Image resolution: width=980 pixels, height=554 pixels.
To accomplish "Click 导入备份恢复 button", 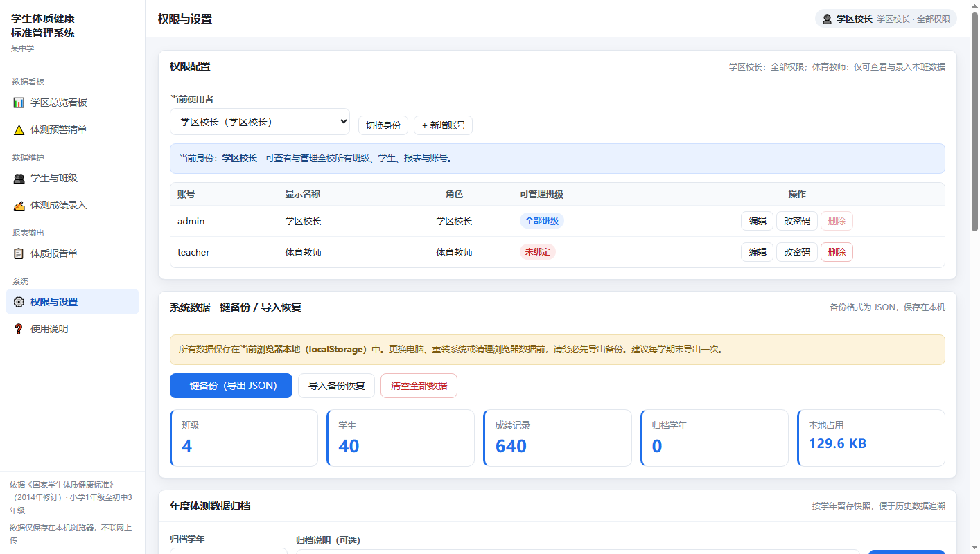I will click(336, 386).
